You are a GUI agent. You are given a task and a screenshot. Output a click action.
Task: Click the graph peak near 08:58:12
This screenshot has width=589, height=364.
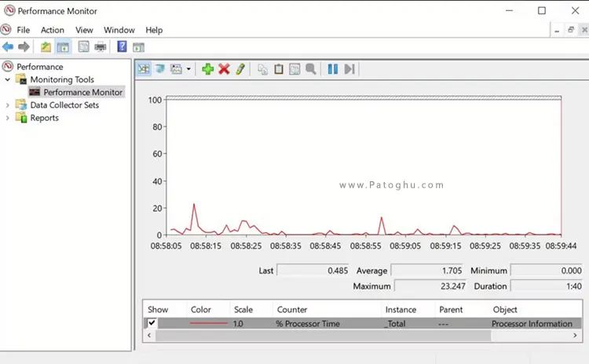(x=194, y=205)
